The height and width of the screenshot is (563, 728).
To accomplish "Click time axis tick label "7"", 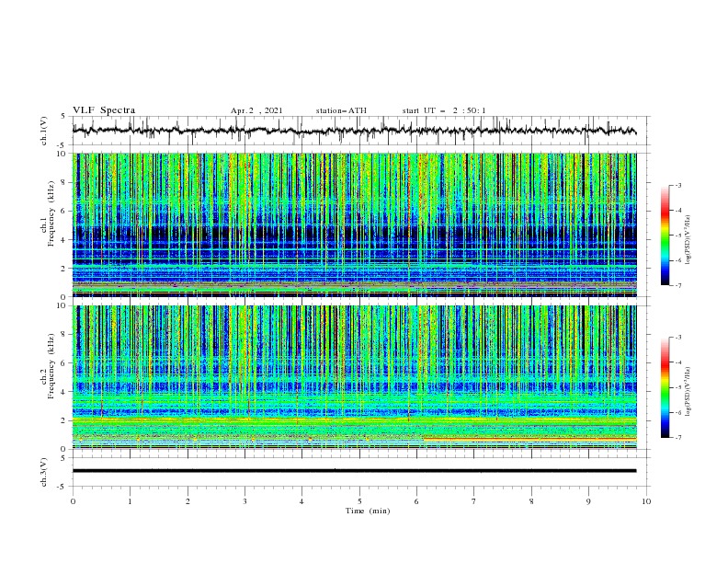I will [474, 501].
